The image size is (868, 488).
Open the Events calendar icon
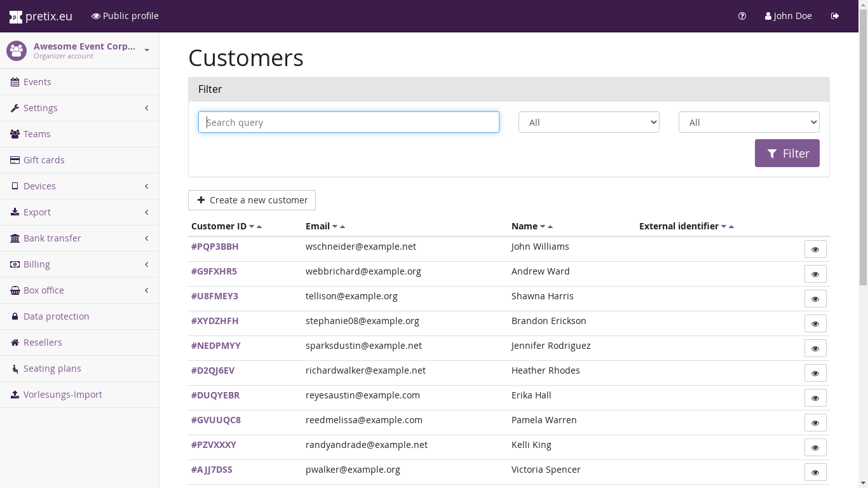(15, 82)
